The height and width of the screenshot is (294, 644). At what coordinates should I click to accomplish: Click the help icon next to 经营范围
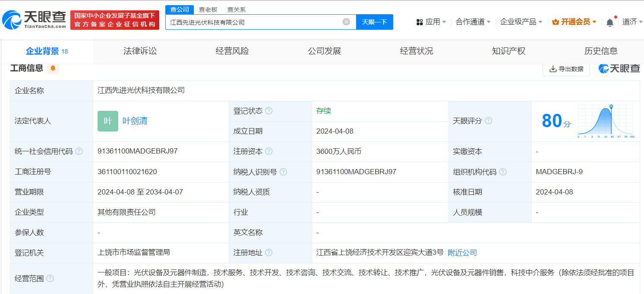click(x=50, y=278)
